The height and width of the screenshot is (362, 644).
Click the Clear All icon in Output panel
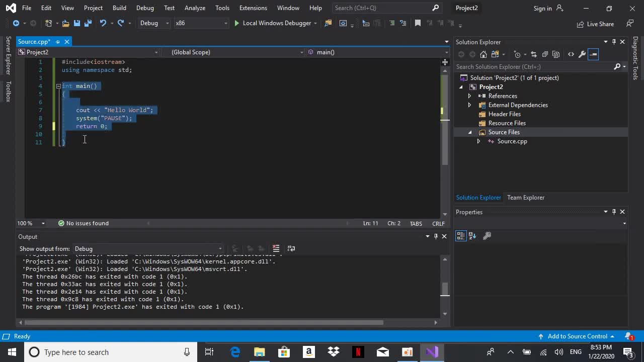[x=276, y=248]
